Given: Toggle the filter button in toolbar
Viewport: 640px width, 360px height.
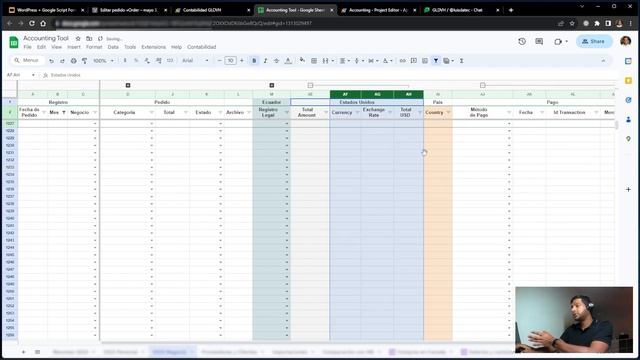Looking at the screenshot, I should (x=436, y=61).
